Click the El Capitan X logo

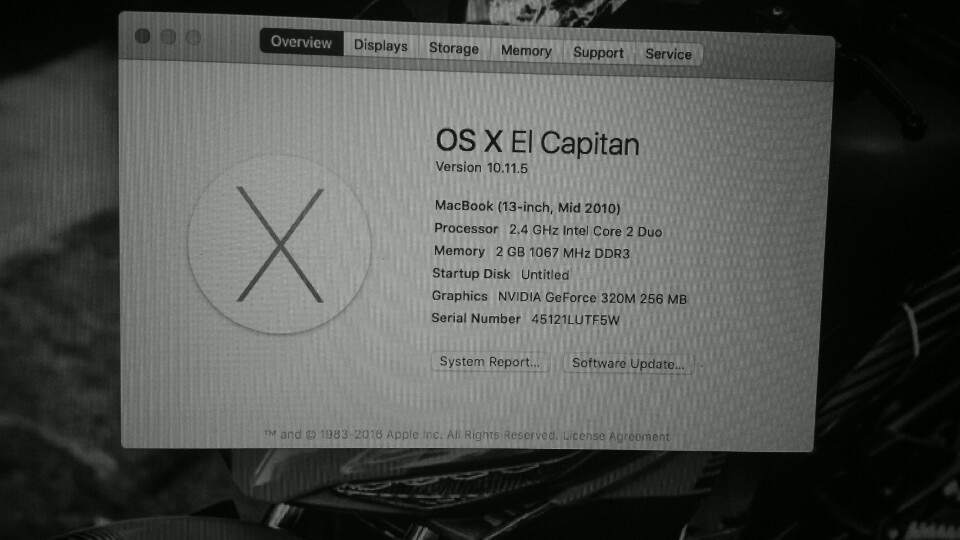tap(279, 244)
